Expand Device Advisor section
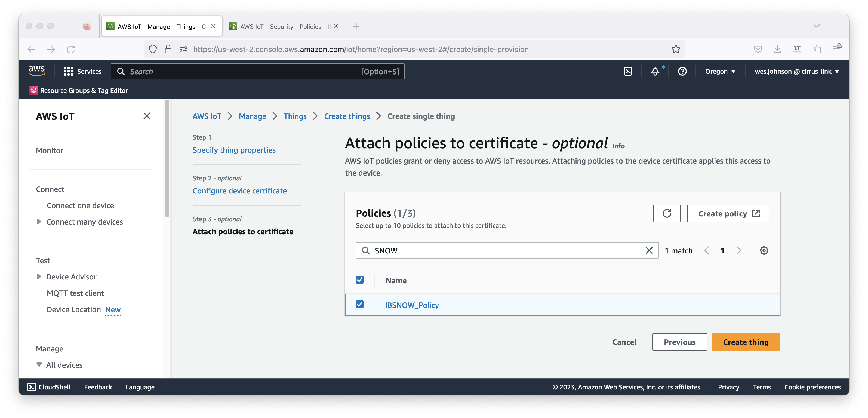The height and width of the screenshot is (418, 868). pyautogui.click(x=39, y=276)
